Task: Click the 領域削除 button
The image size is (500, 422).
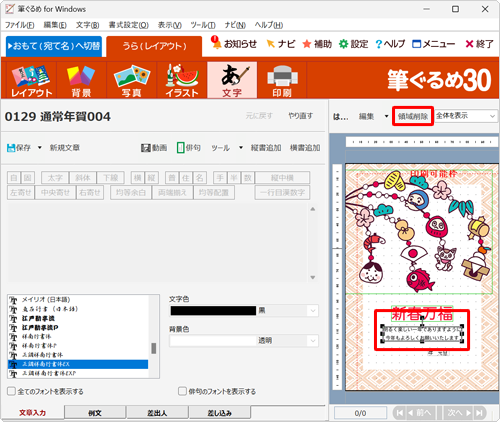Action: (x=413, y=116)
